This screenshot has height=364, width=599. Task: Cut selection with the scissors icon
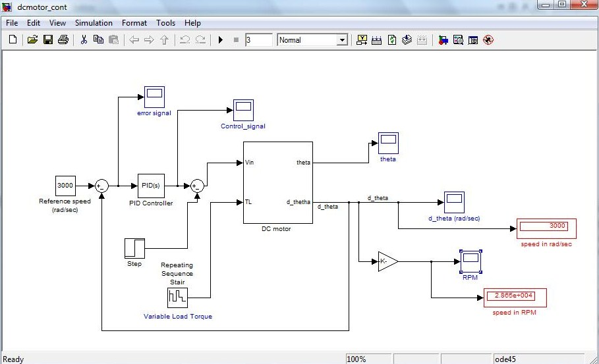pyautogui.click(x=84, y=40)
